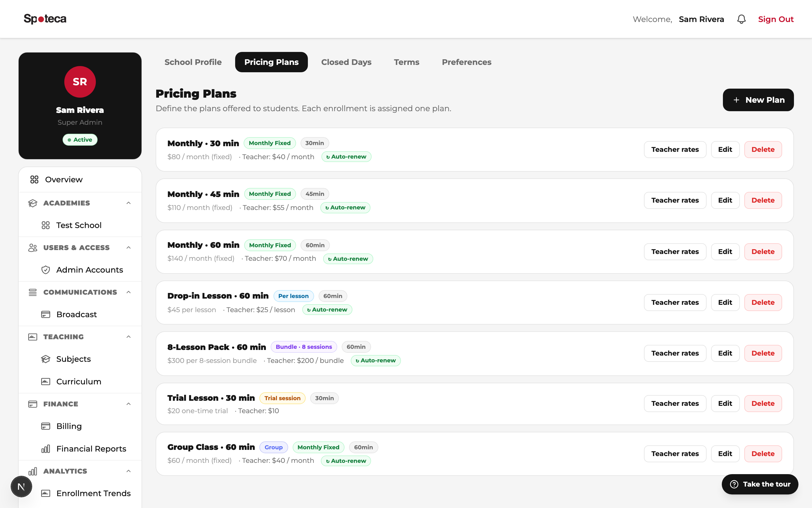Image resolution: width=812 pixels, height=508 pixels.
Task: Click the Broadcast card icon
Action: coord(46,314)
